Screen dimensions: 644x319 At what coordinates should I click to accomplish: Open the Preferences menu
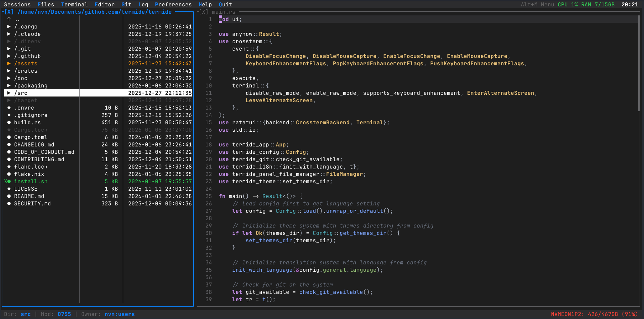coord(173,4)
